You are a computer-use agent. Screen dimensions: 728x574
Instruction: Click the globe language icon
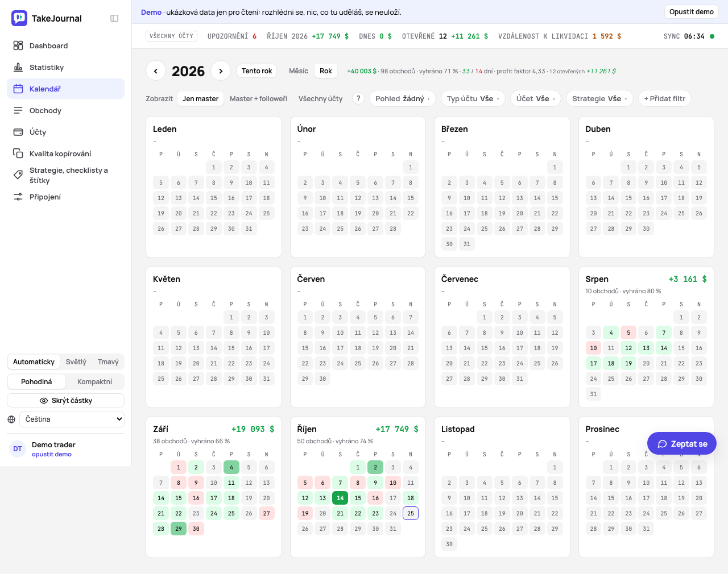(11, 419)
